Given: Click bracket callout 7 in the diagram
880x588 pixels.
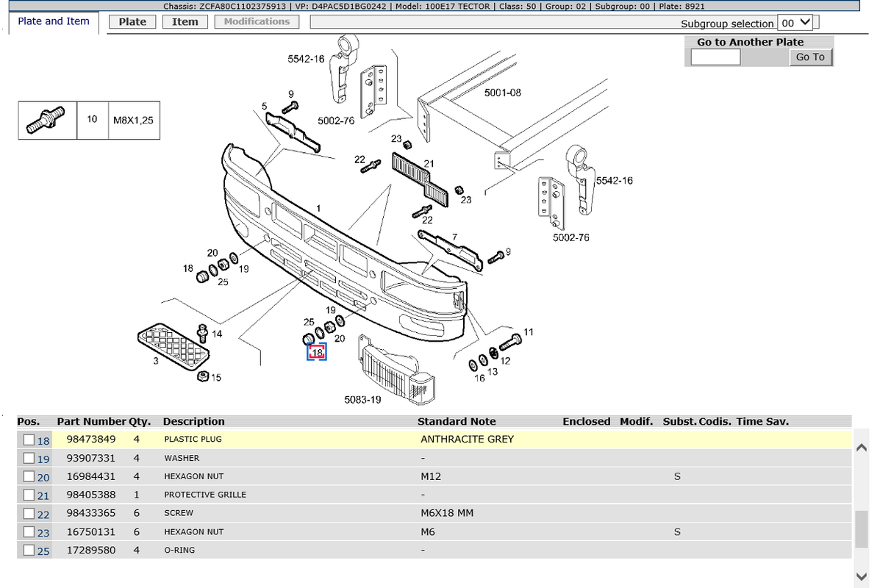Looking at the screenshot, I should click(x=454, y=237).
